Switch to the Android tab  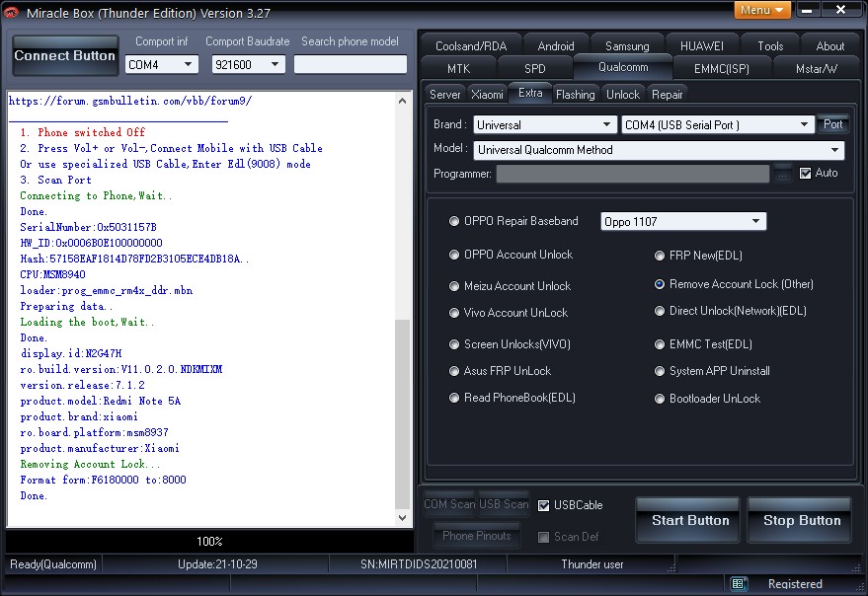pyautogui.click(x=556, y=46)
